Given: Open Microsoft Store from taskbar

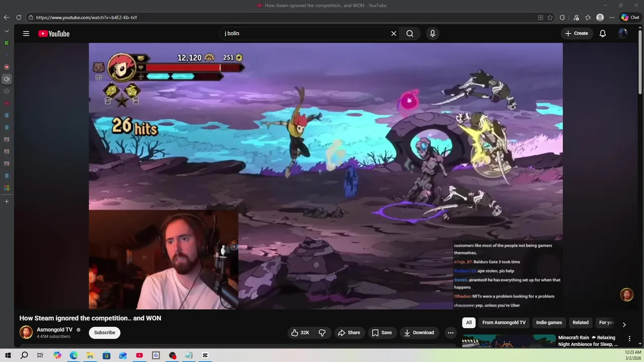Looking at the screenshot, I should [107, 355].
